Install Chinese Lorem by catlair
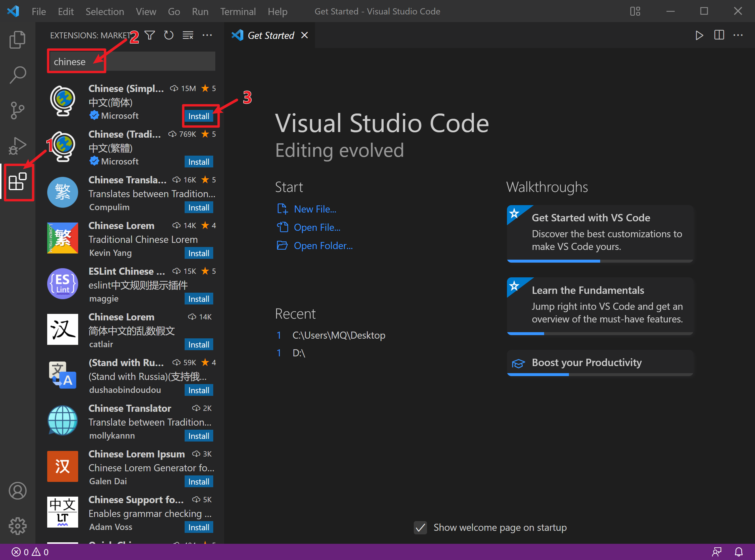Viewport: 755px width, 560px height. pyautogui.click(x=198, y=345)
